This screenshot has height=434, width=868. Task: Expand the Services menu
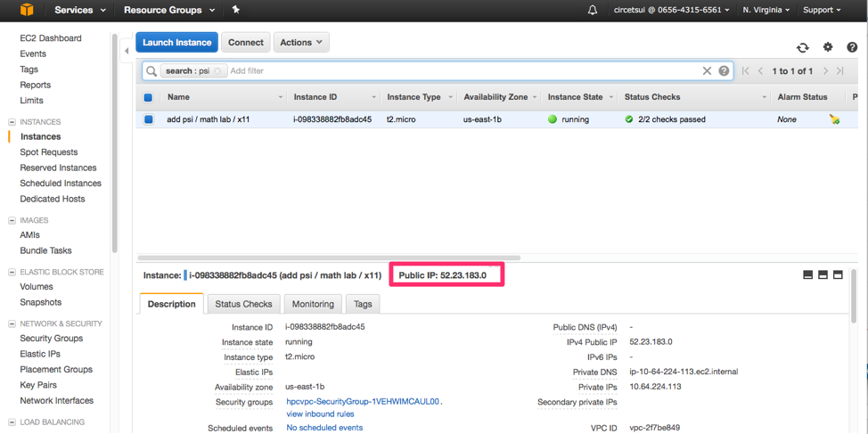pos(79,11)
